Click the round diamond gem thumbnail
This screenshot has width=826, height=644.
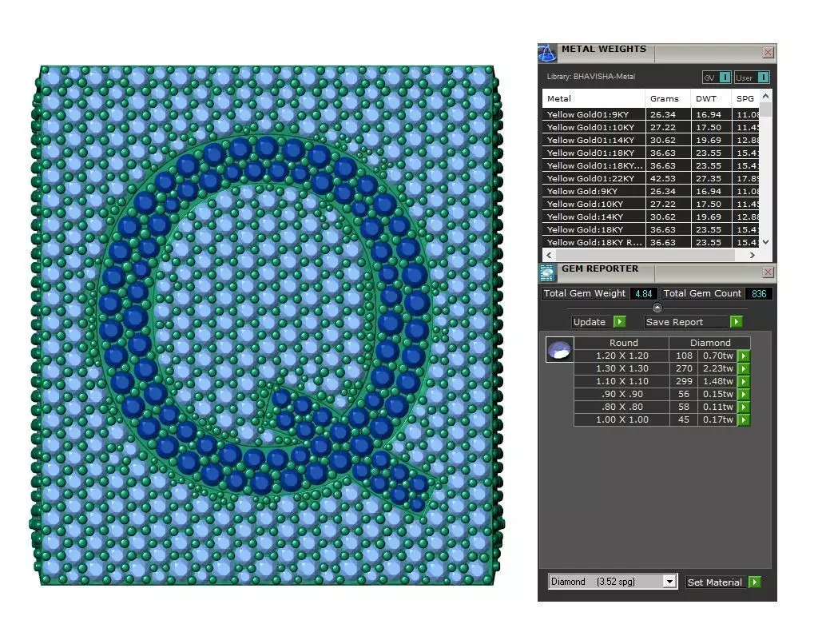[x=559, y=349]
